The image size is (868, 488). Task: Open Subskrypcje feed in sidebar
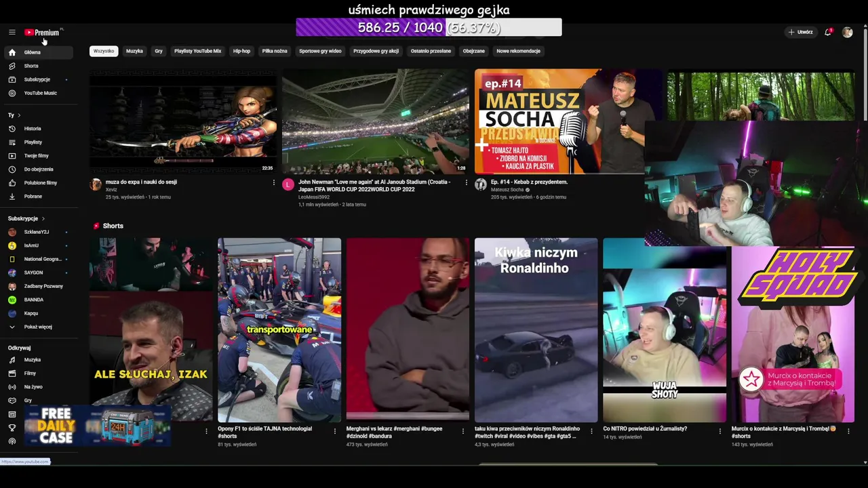tap(39, 79)
